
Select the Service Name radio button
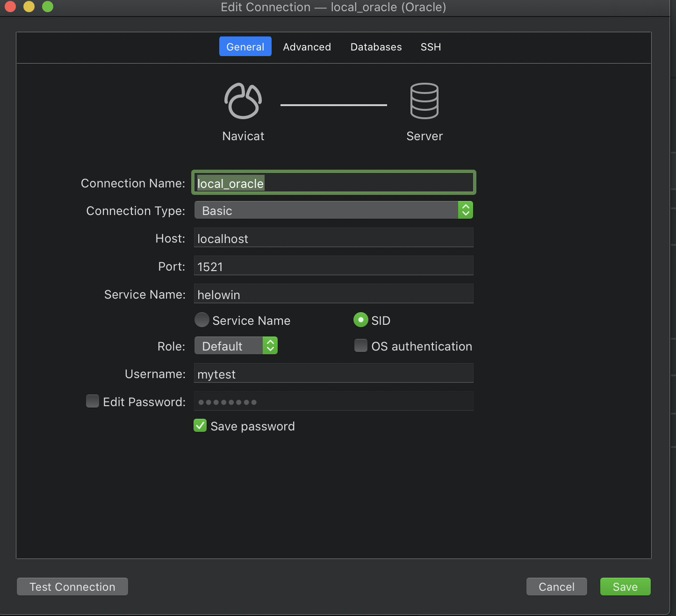coord(201,320)
